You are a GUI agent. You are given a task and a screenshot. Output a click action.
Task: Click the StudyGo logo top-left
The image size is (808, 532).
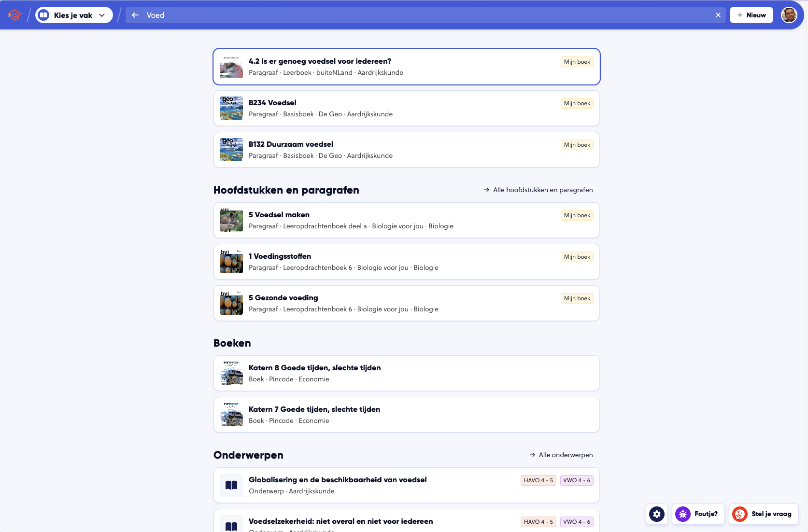point(14,14)
